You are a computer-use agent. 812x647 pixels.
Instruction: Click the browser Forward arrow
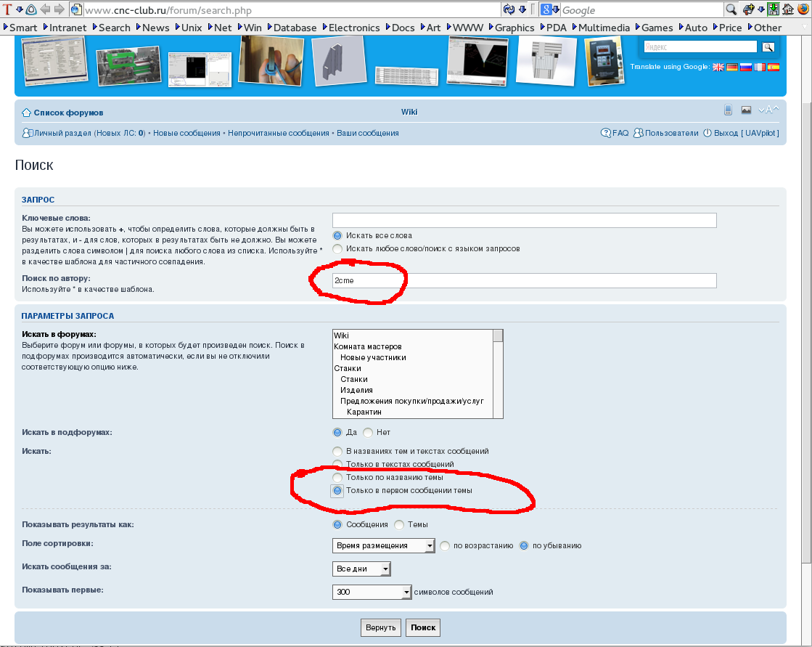60,9
